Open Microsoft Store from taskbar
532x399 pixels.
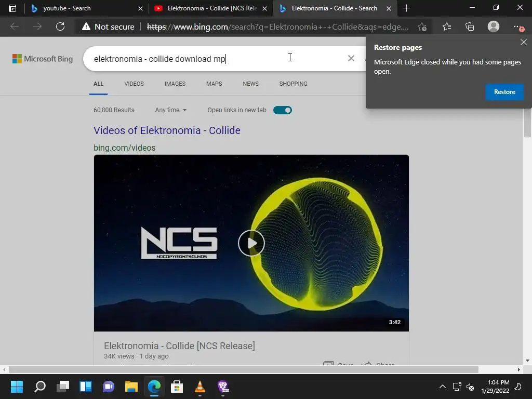177,387
